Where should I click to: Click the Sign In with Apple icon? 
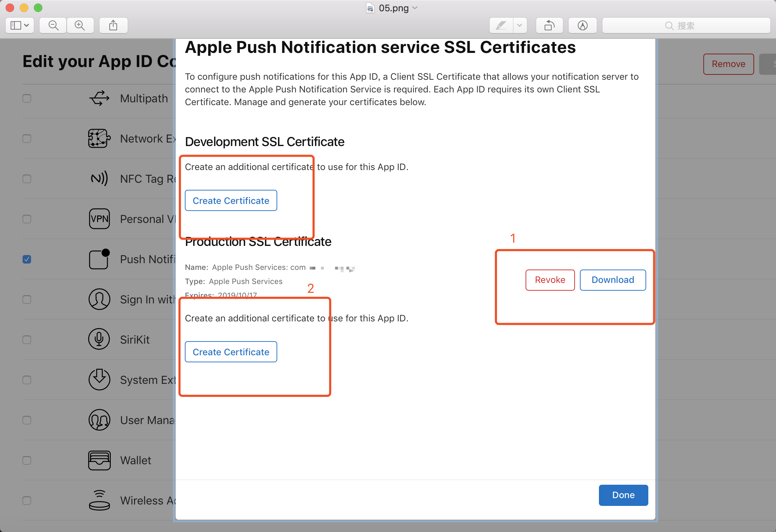pos(99,299)
